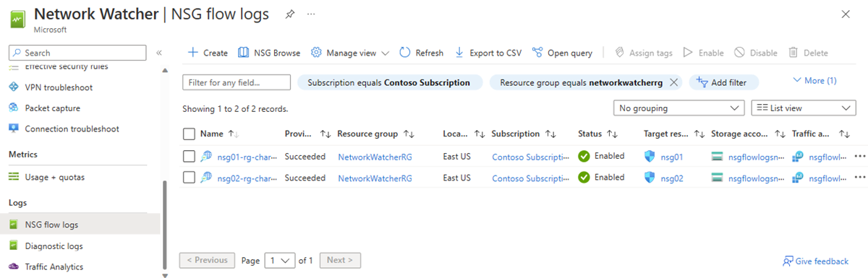Viewport: 868px width, 278px height.
Task: Open NetworkWatcherRG link in first row
Action: (375, 156)
